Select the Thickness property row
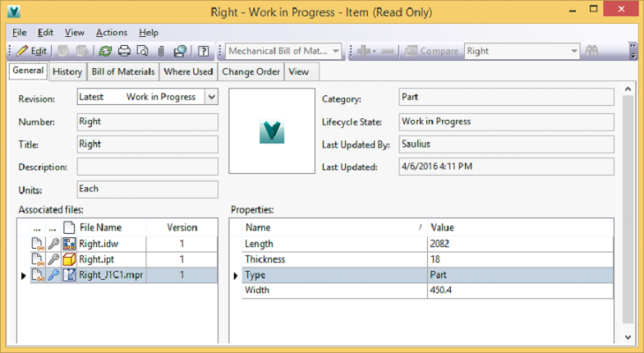 tap(428, 259)
